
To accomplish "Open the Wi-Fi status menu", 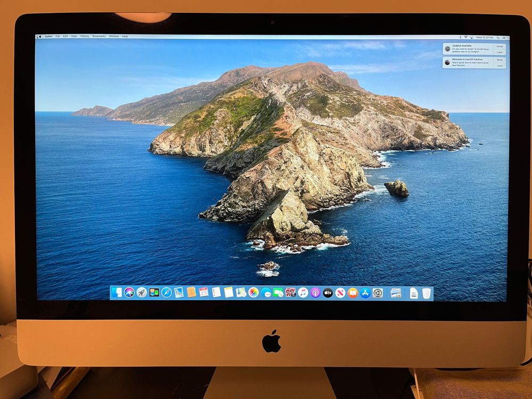I will point(465,37).
